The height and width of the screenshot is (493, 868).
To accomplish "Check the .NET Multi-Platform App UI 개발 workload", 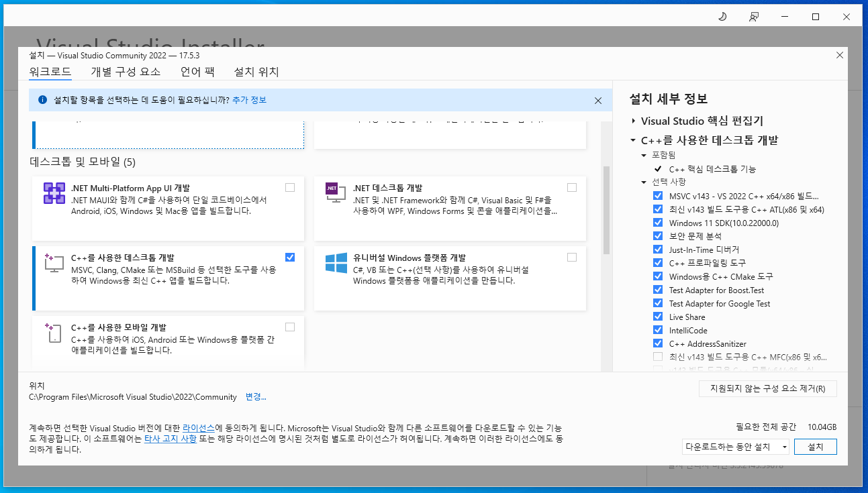I will (x=290, y=188).
